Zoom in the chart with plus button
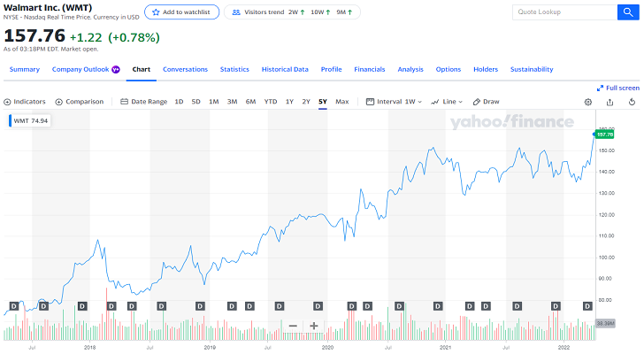 [x=314, y=326]
